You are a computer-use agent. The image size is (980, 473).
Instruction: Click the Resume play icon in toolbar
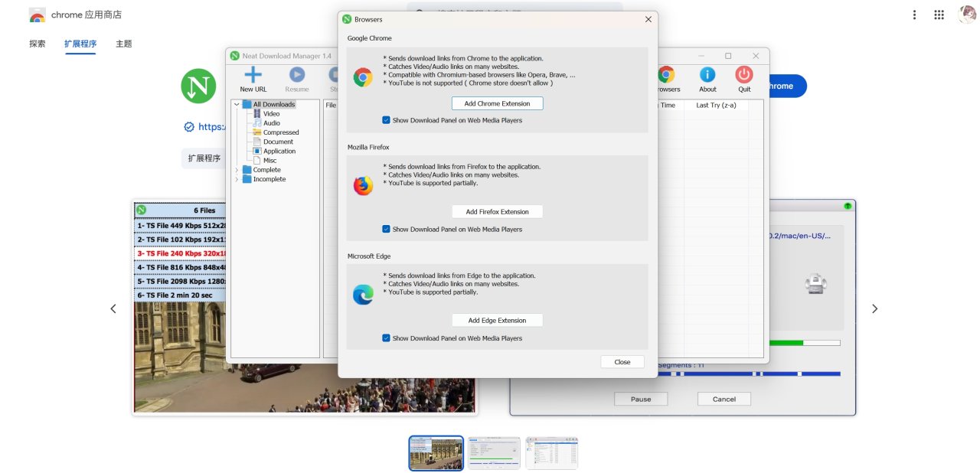pyautogui.click(x=297, y=74)
